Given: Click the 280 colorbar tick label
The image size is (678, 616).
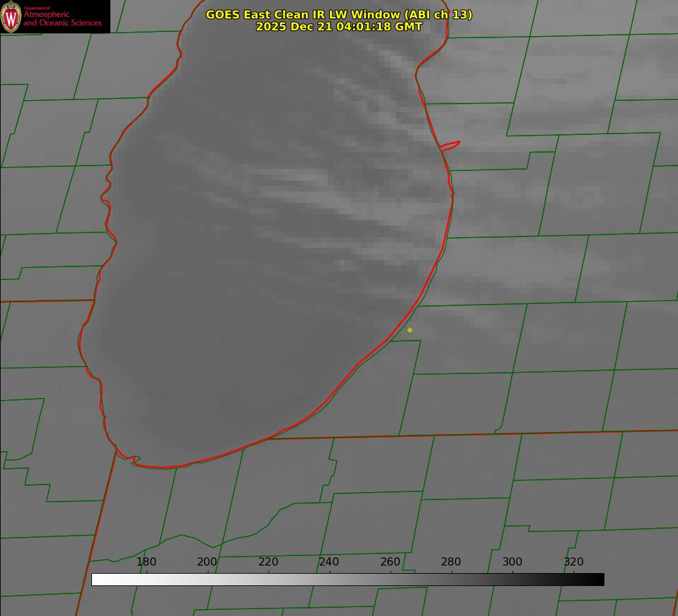Looking at the screenshot, I should (451, 561).
